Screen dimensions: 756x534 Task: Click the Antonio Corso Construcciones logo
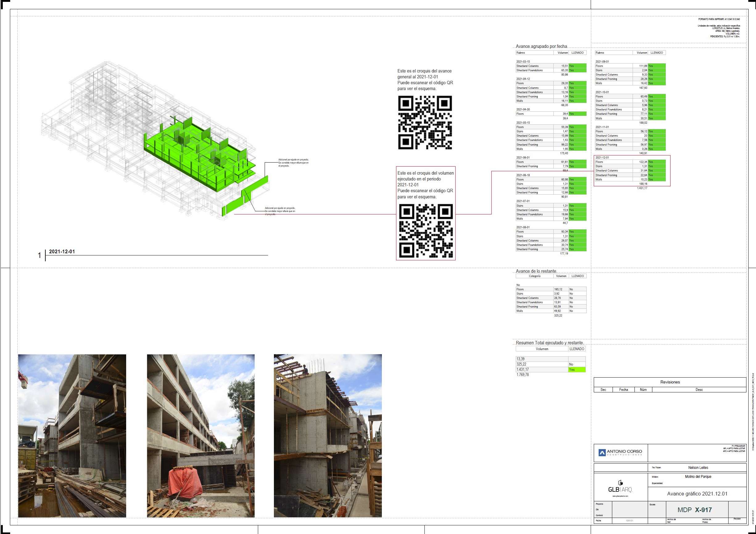[x=620, y=453]
